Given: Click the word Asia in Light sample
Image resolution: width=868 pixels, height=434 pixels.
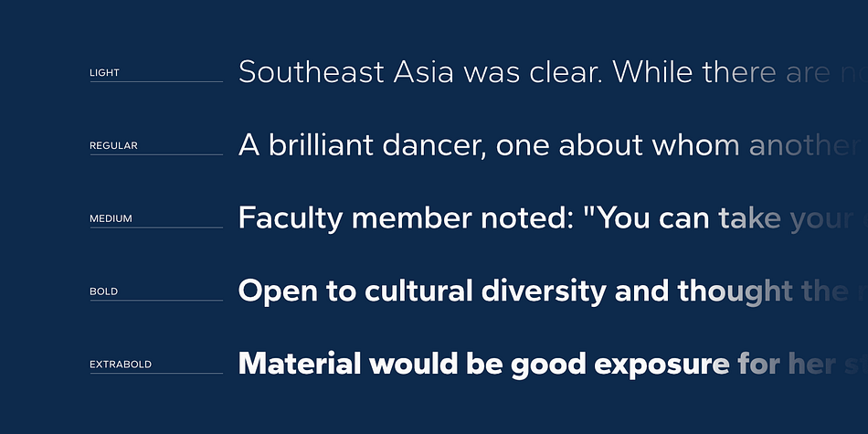Looking at the screenshot, I should click(x=423, y=72).
